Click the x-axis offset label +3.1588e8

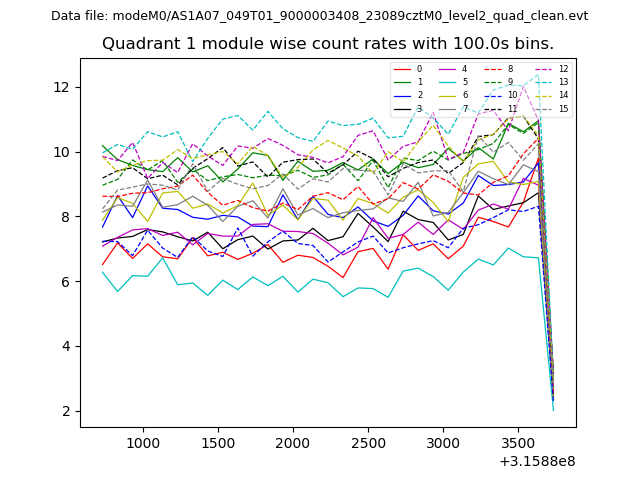[x=536, y=461]
